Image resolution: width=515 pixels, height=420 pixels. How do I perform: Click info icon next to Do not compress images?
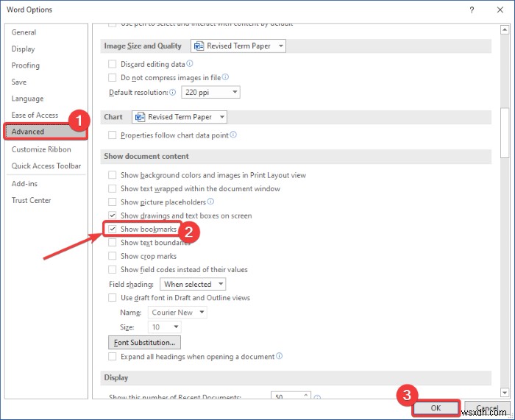click(x=225, y=76)
